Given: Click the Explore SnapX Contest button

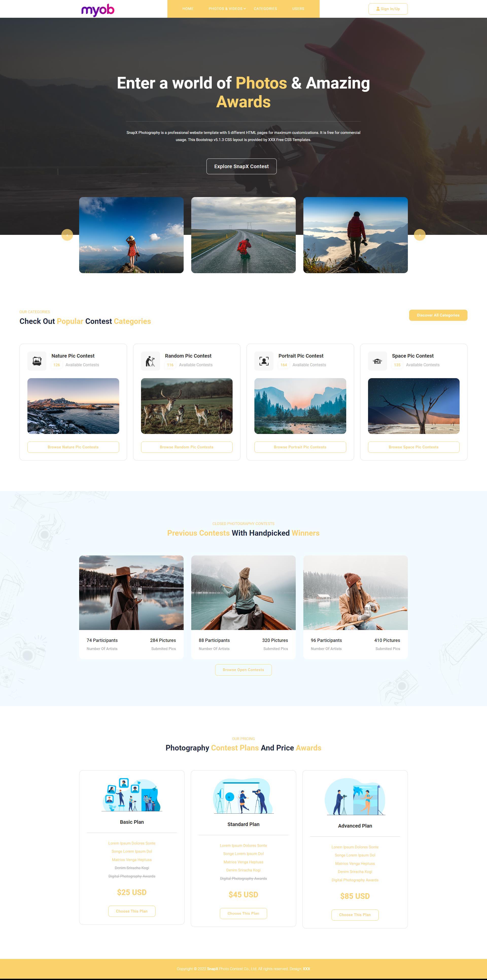Looking at the screenshot, I should click(x=243, y=166).
